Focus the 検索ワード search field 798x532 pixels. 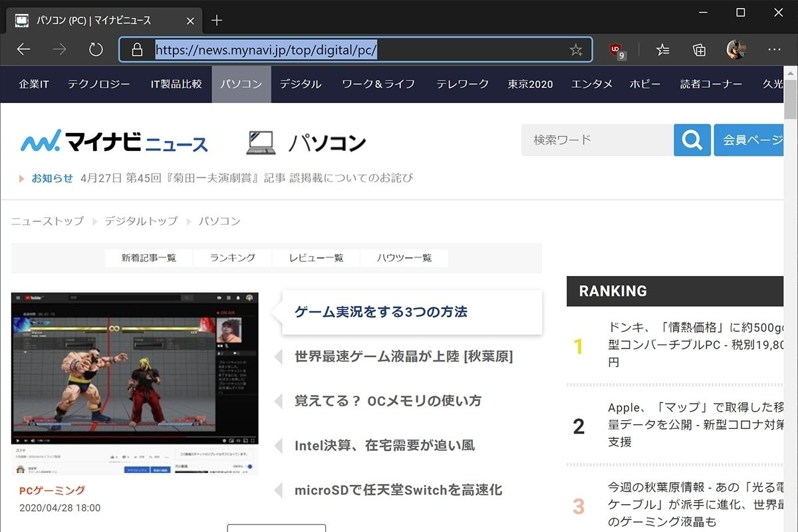pos(597,140)
